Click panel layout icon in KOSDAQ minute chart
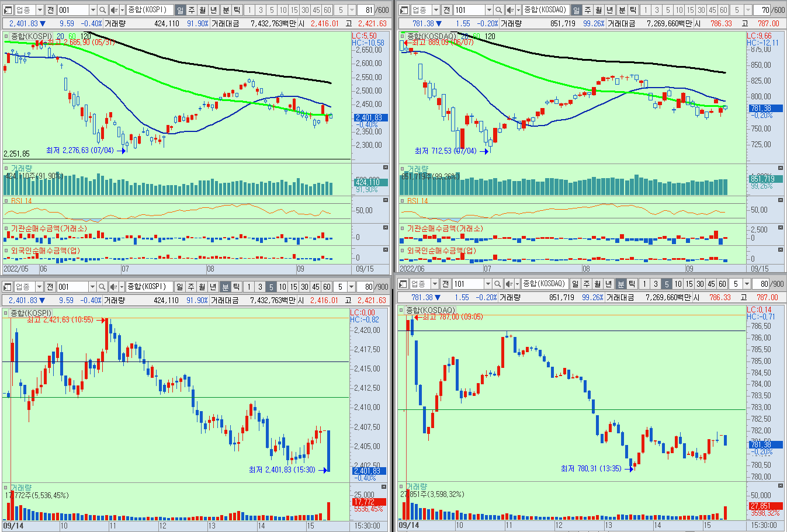Screen dimensions: 787x532 click(x=403, y=284)
